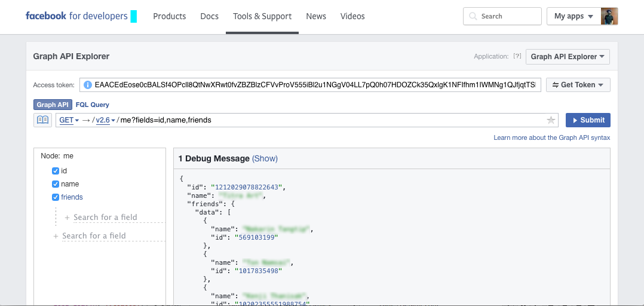
Task: Go to the Videos page
Action: pos(352,16)
